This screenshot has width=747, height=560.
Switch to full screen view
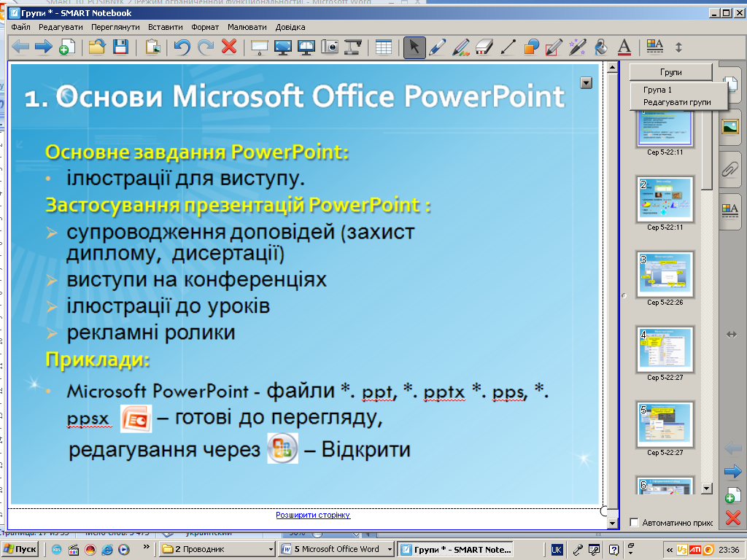pyautogui.click(x=283, y=47)
